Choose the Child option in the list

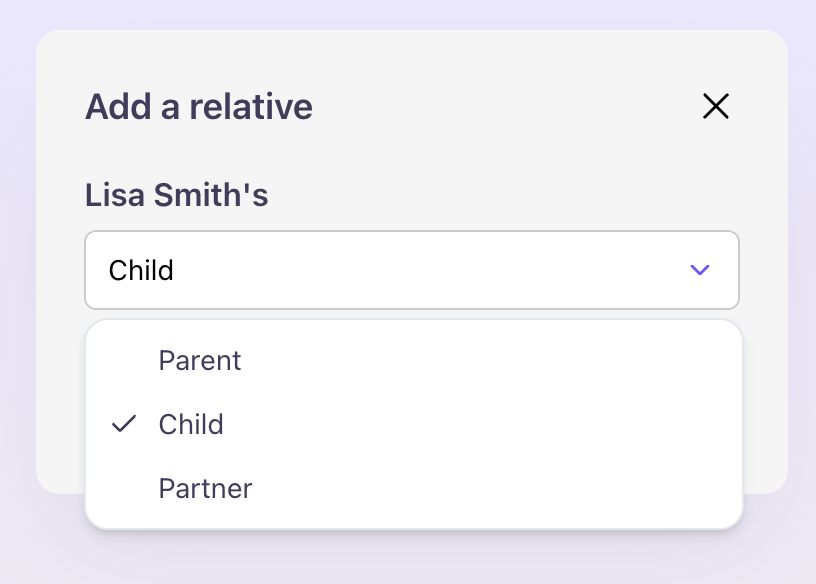tap(191, 424)
